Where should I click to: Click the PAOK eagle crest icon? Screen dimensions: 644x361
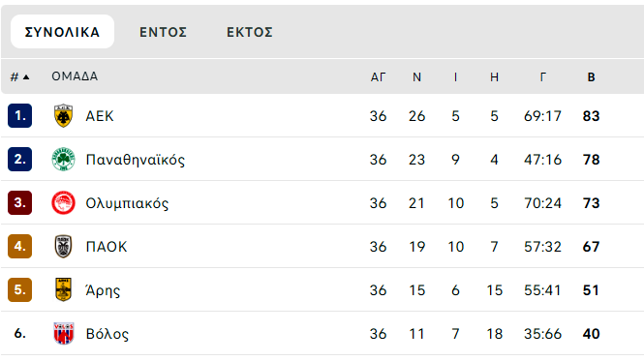[63, 247]
